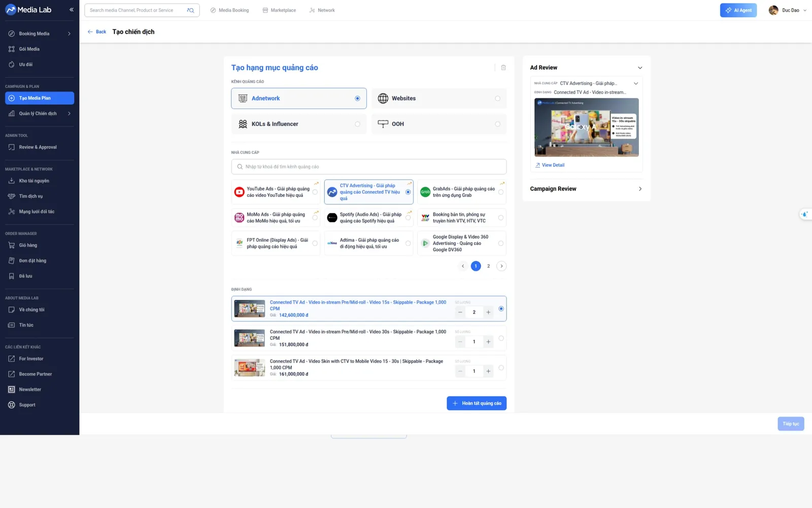Click the AI search icon in search box
Viewport: 812px width, 508px height.
191,10
